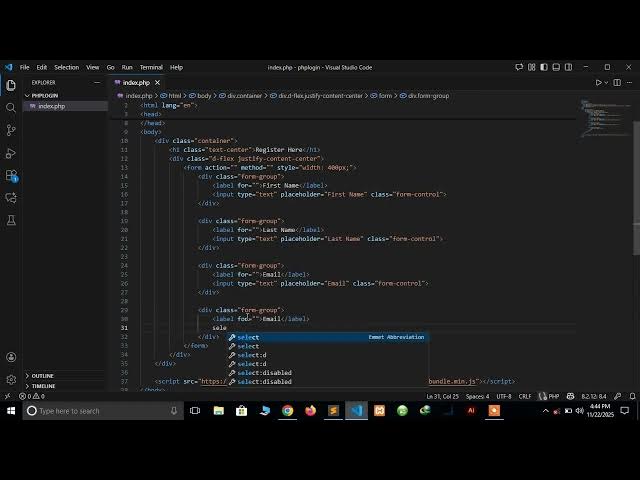Image resolution: width=640 pixels, height=480 pixels.
Task: Open the editor More Actions ellipsis
Action: pyautogui.click(x=629, y=82)
